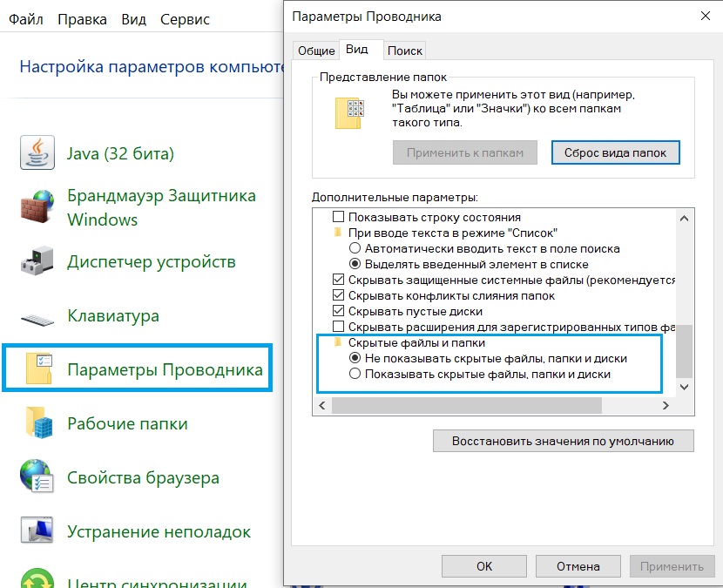The width and height of the screenshot is (723, 588).
Task: Click the list's scroll up arrow
Action: (x=685, y=218)
